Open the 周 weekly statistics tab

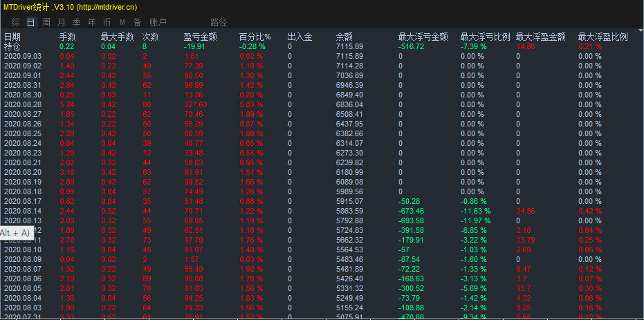(x=46, y=22)
